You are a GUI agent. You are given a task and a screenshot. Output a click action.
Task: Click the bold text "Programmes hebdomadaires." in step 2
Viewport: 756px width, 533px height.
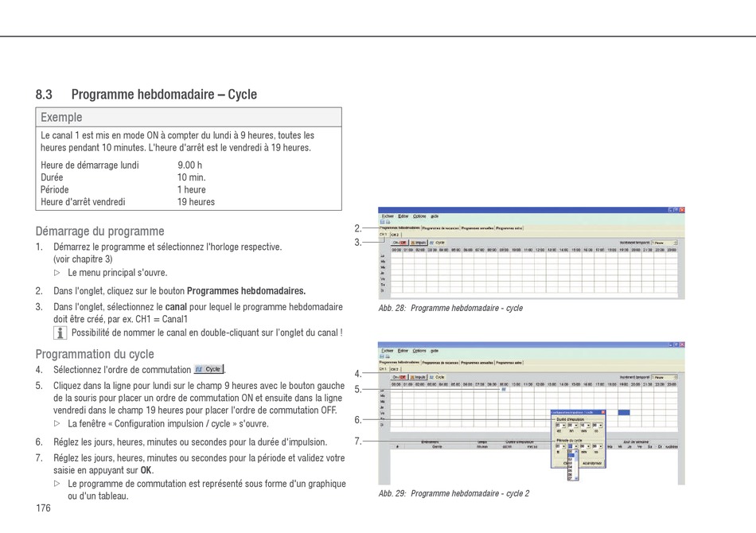click(247, 290)
